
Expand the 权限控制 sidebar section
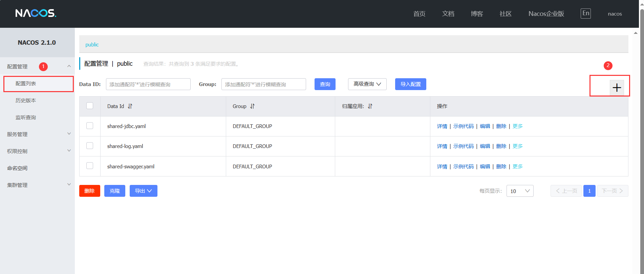69,151
